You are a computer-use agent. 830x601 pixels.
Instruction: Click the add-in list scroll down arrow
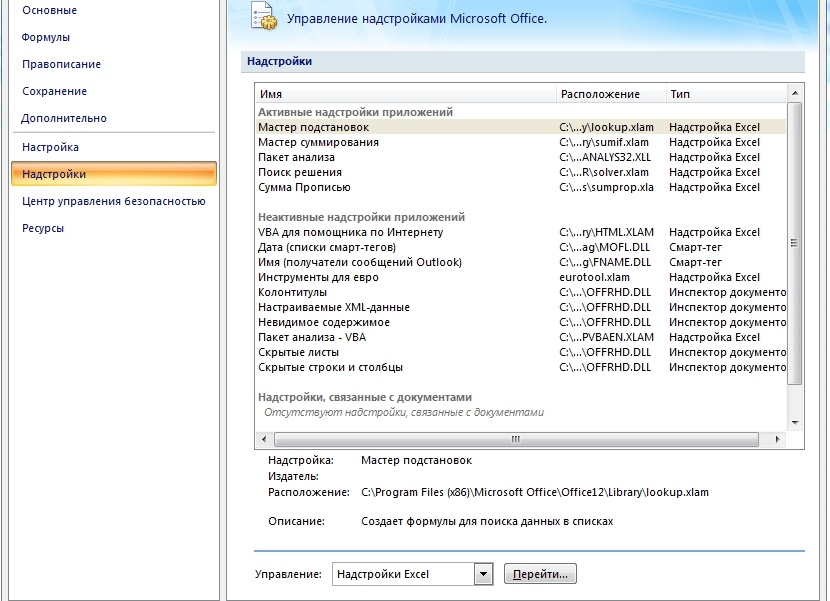(x=795, y=423)
